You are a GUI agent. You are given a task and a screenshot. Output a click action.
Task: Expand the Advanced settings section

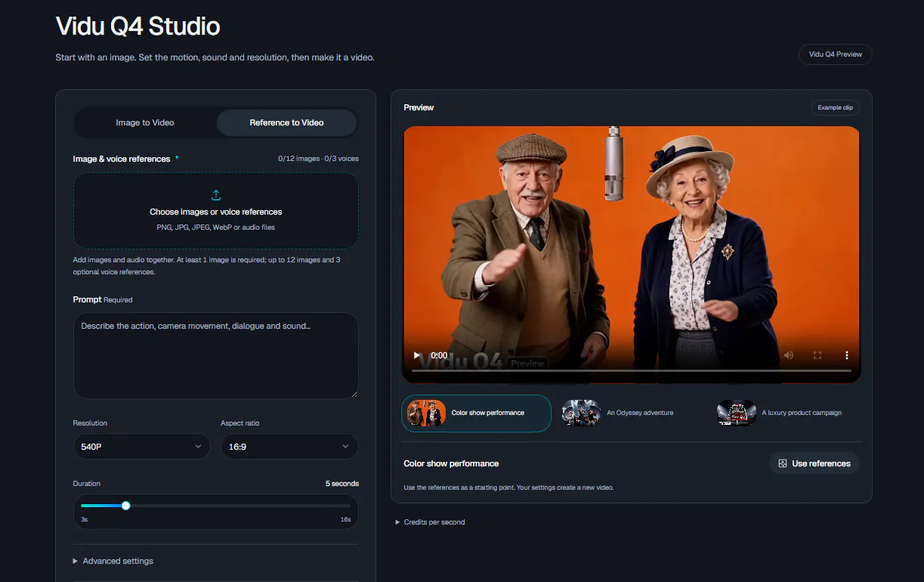coord(113,561)
